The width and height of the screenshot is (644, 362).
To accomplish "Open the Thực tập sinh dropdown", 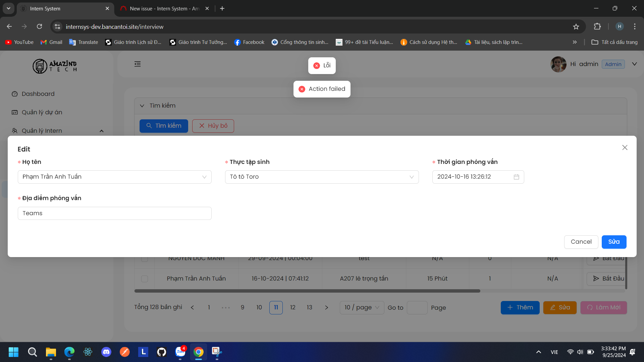I will [x=322, y=177].
